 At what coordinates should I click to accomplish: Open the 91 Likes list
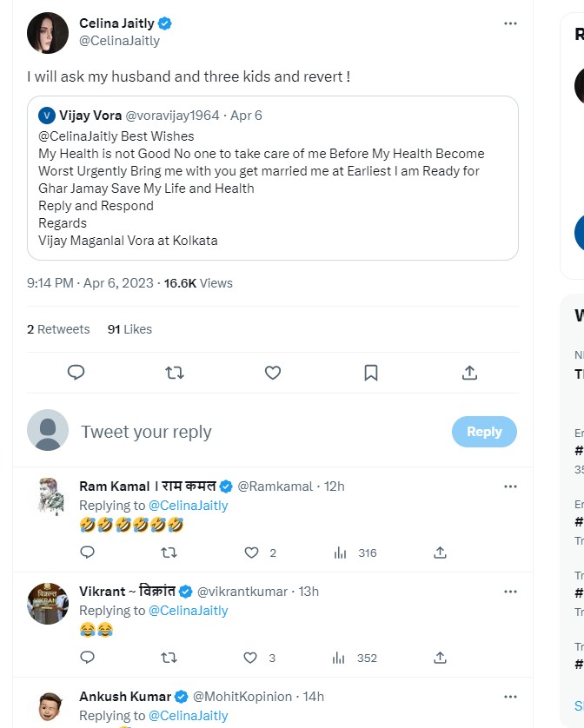pos(129,329)
